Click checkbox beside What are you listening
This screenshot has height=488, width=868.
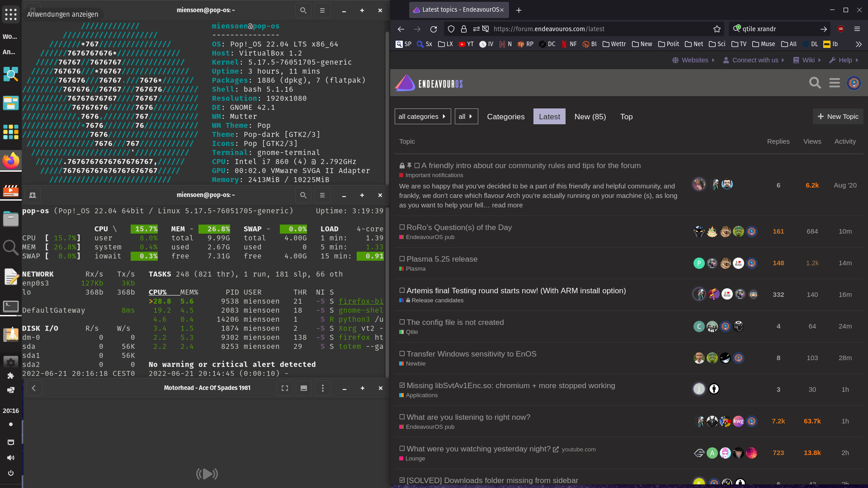click(402, 417)
